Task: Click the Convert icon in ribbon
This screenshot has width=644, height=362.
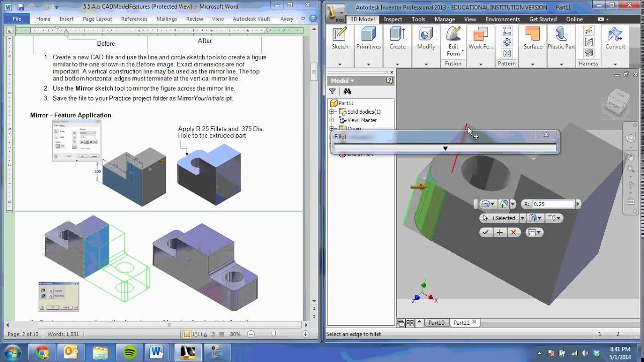Action: click(x=615, y=34)
